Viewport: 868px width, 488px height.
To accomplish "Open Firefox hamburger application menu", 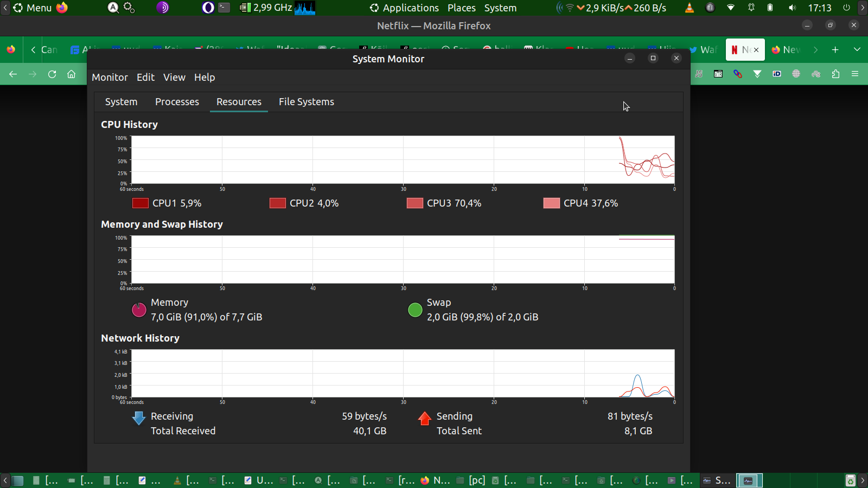I will tap(855, 74).
